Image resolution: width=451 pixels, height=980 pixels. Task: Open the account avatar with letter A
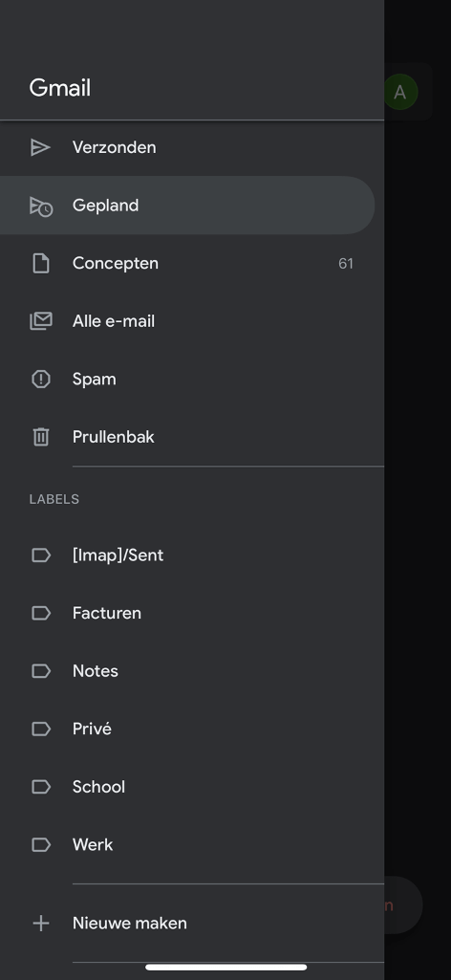399,92
